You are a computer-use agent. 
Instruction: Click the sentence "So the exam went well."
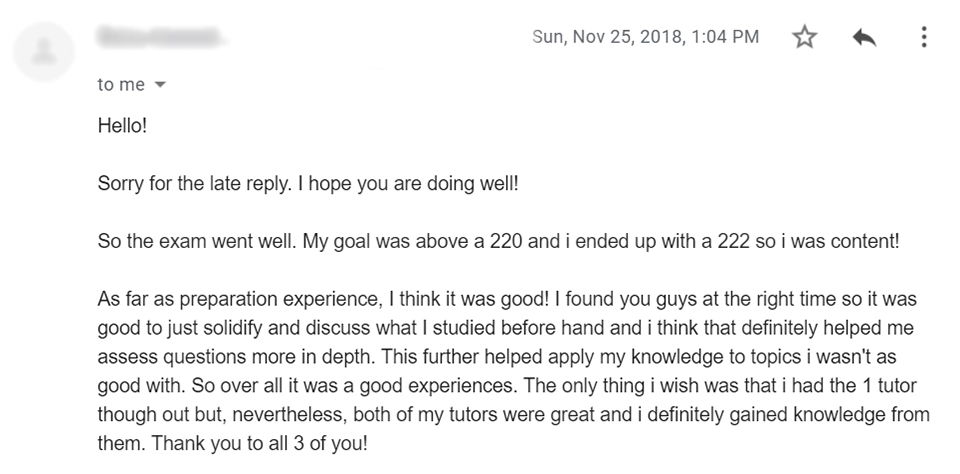197,241
